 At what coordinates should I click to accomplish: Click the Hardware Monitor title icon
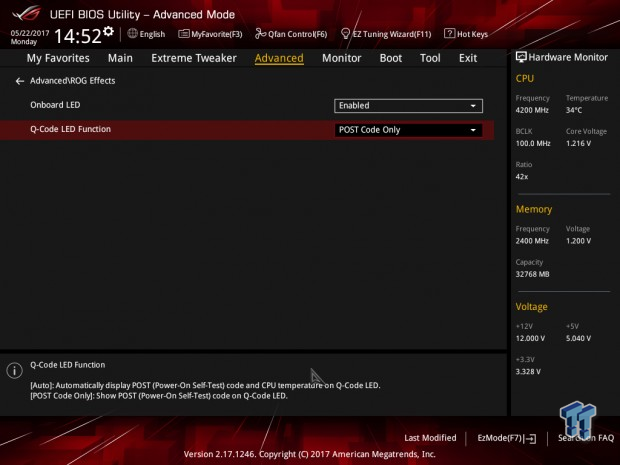[521, 57]
